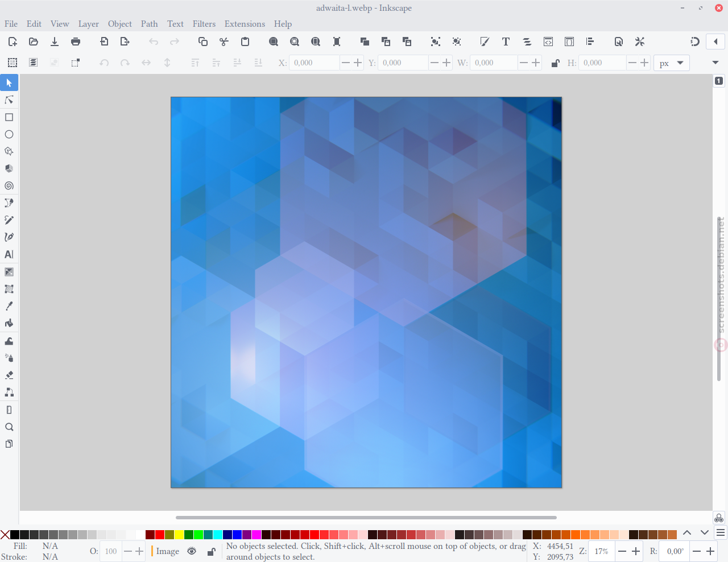This screenshot has width=728, height=562.
Task: Open the File menu
Action: (x=11, y=24)
